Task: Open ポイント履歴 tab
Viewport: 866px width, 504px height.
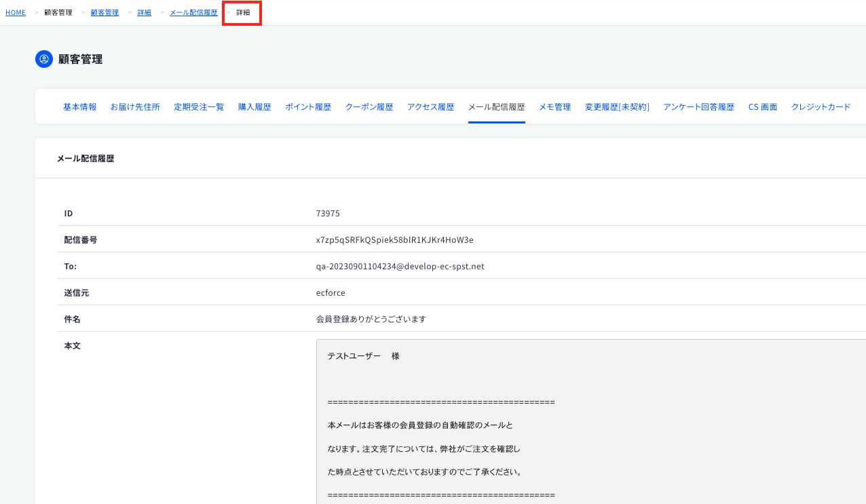Action: point(308,107)
